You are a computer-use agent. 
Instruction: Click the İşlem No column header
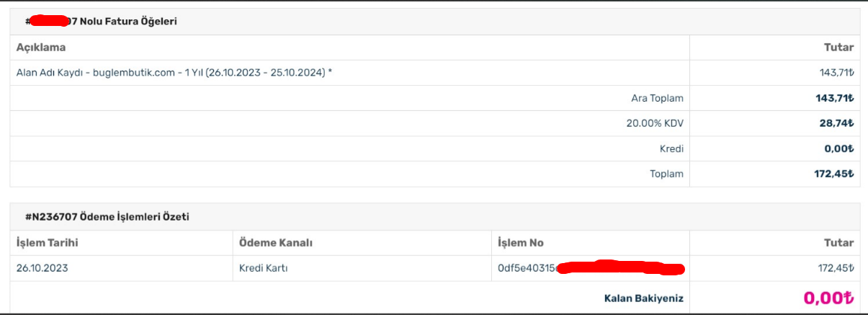[x=521, y=243]
